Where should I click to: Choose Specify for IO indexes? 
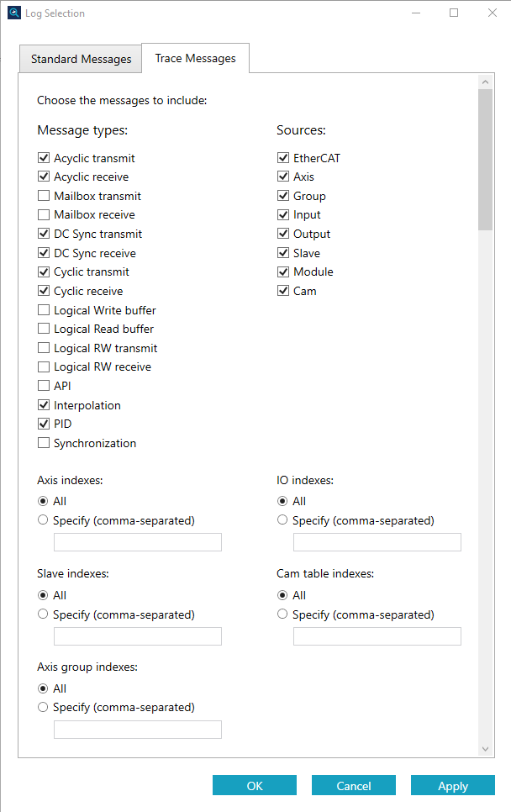click(282, 520)
